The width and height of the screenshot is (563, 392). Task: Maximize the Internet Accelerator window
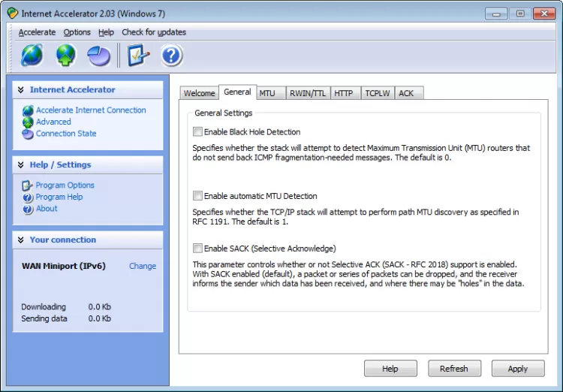pos(520,14)
